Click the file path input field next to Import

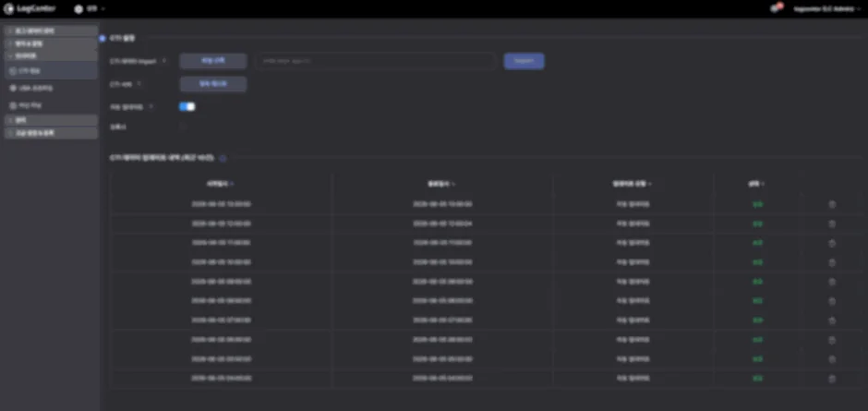(x=376, y=61)
